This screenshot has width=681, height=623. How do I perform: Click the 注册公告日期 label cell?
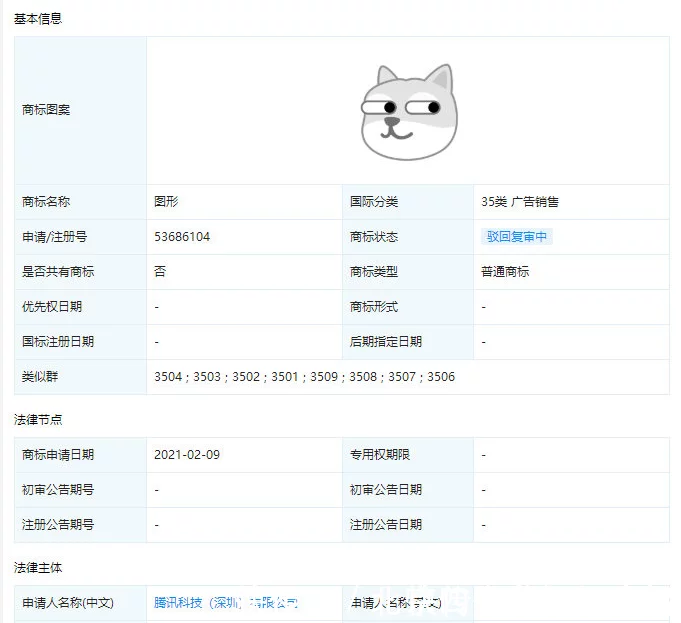(x=408, y=525)
